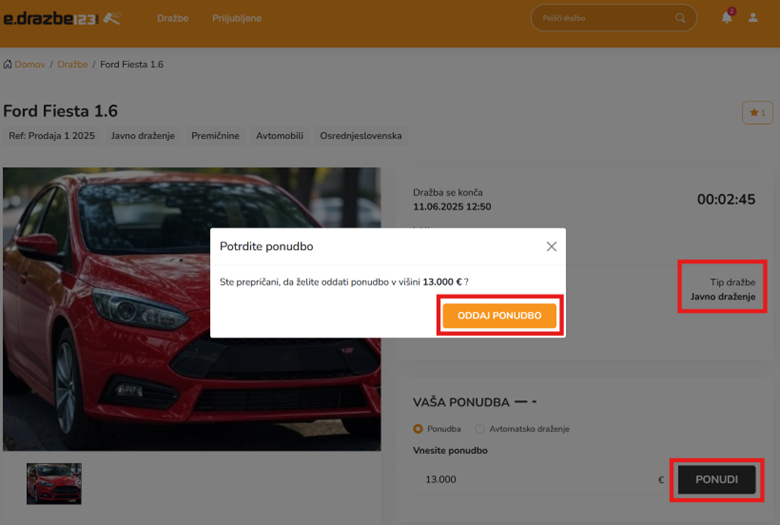
Task: Click the e.drazbe123 logo
Action: tap(62, 18)
